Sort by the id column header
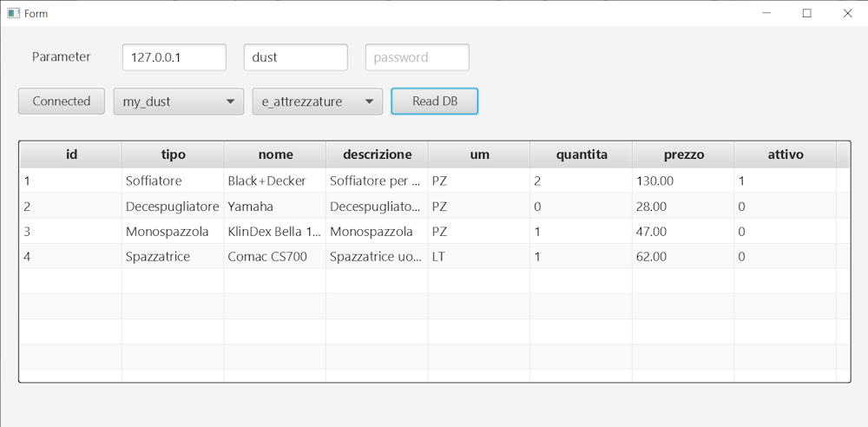 click(71, 154)
